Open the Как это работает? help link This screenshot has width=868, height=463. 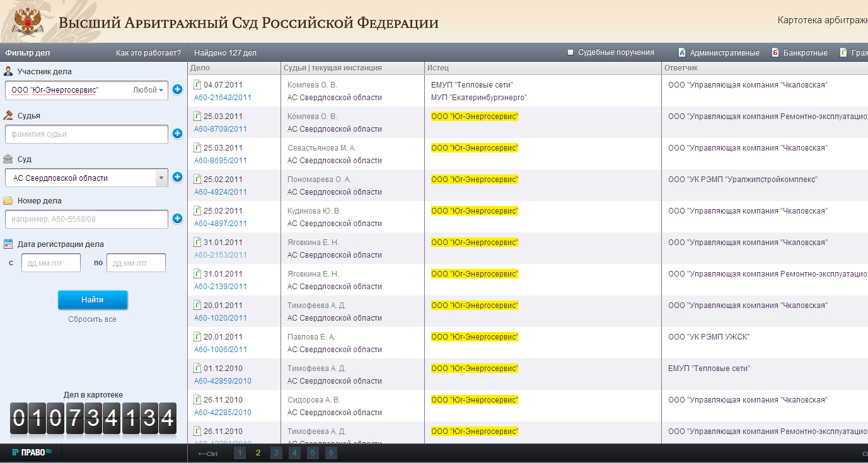click(x=148, y=53)
